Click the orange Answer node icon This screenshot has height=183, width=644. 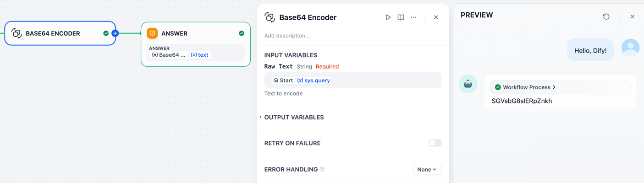(x=152, y=33)
